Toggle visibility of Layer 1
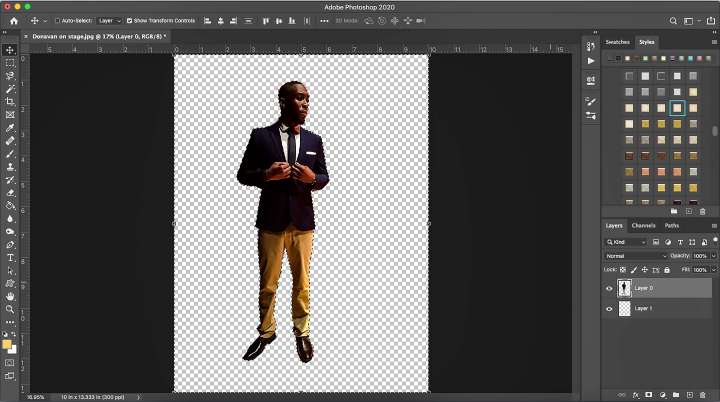 click(610, 310)
